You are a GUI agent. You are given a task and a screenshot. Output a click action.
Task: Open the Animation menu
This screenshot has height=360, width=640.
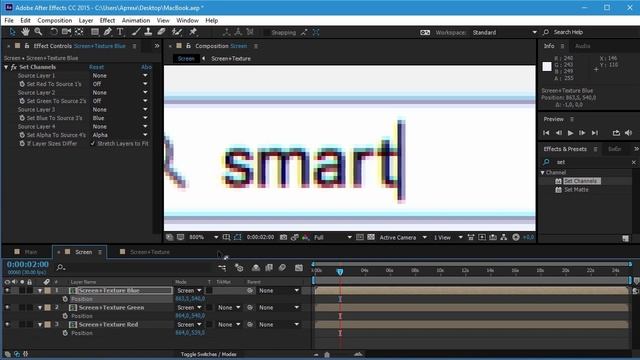tap(136, 20)
